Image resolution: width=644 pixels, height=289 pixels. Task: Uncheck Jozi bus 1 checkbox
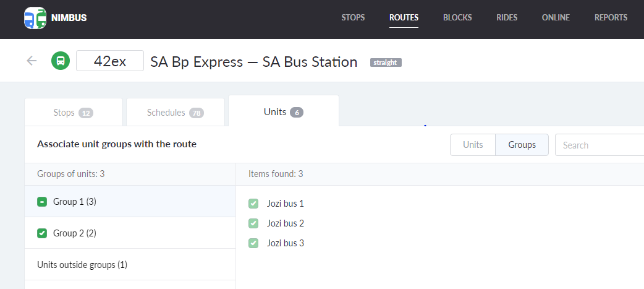pyautogui.click(x=253, y=204)
